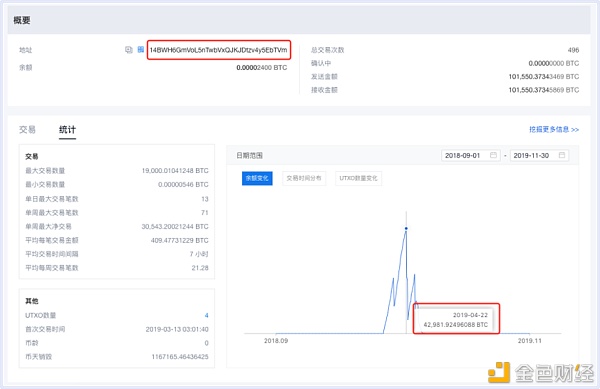Click the end date field 2019-11-30

click(539, 155)
